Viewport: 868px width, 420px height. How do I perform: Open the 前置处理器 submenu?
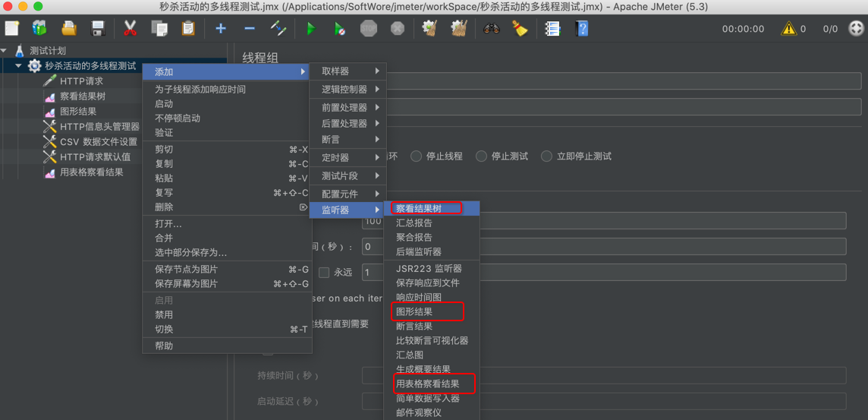pyautogui.click(x=348, y=108)
